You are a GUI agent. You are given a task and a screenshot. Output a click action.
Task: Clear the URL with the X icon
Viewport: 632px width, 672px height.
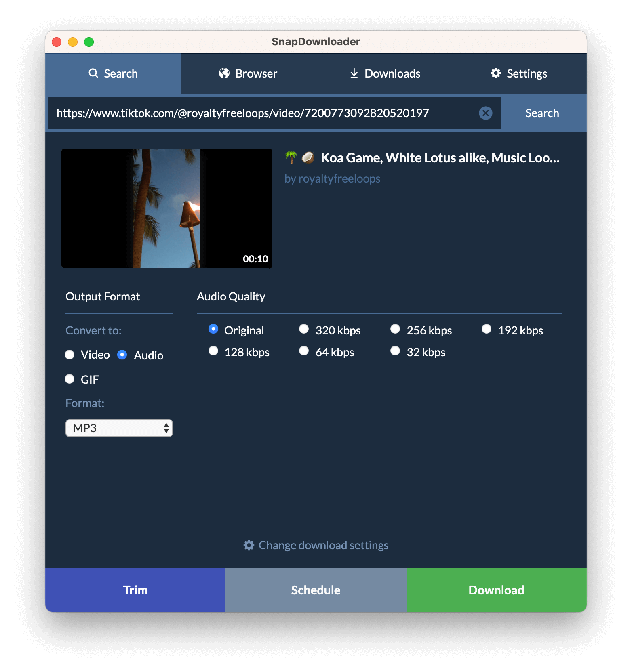click(486, 113)
